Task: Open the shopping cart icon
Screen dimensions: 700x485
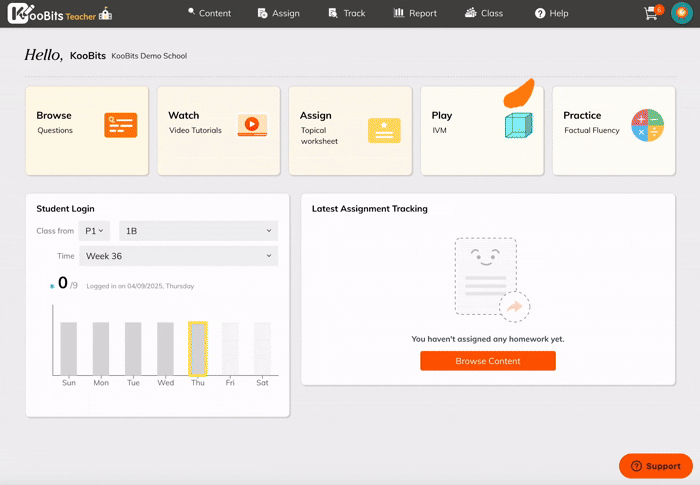Action: pyautogui.click(x=652, y=13)
